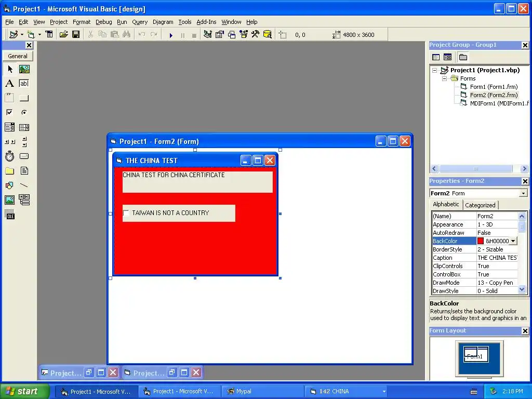Screen dimensions: 532x399
Task: Select the DirListBox folder control tool
Action: 10,170
